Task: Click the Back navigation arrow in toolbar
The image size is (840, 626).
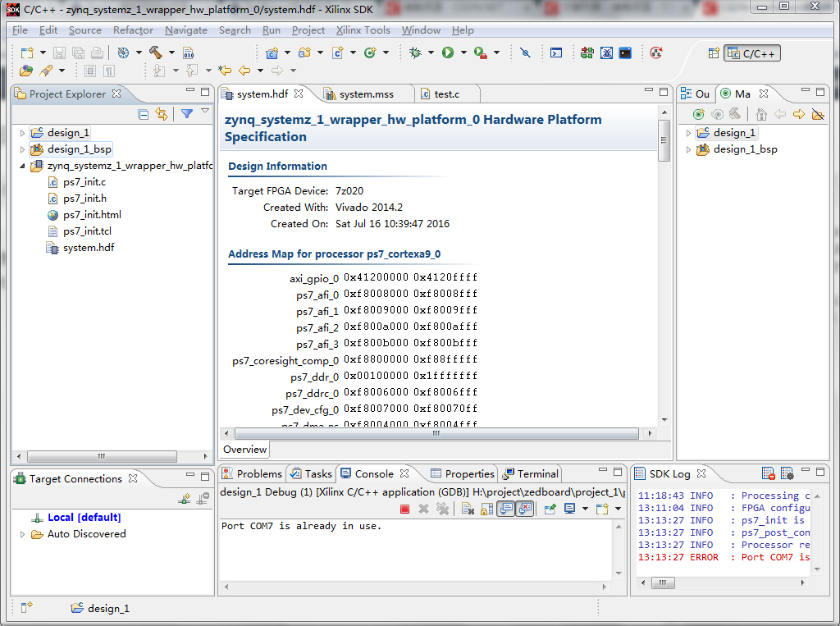Action: (244, 71)
